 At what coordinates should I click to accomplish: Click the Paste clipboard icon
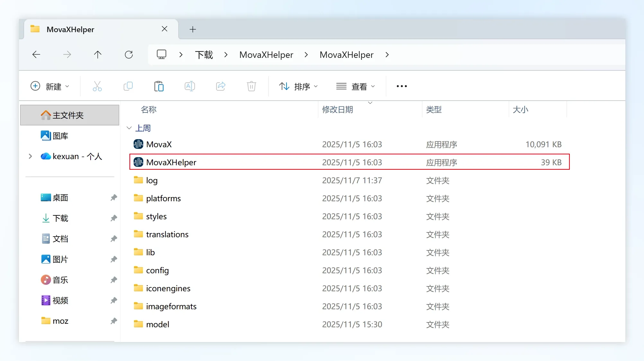tap(159, 86)
